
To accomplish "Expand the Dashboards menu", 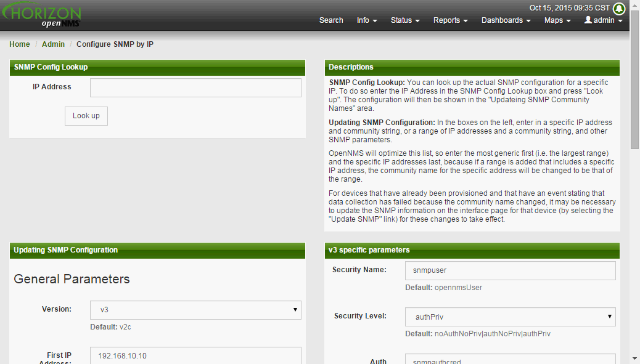I will click(x=506, y=20).
